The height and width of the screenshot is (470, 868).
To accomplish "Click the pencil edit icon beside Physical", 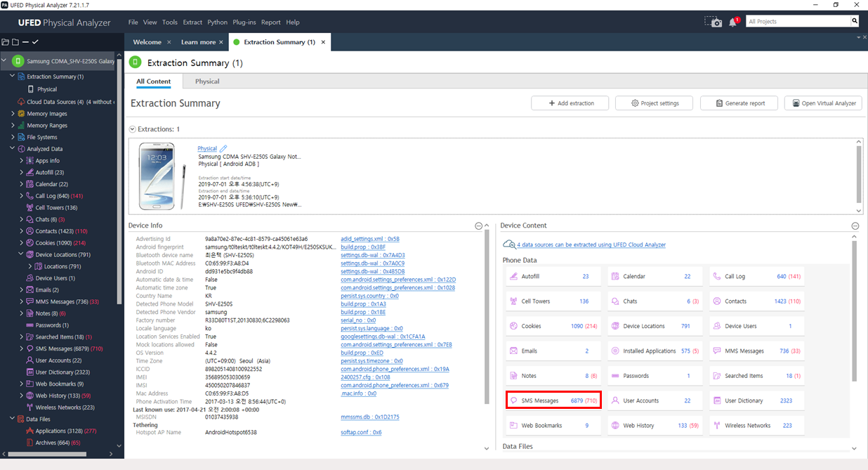I will [x=223, y=149].
